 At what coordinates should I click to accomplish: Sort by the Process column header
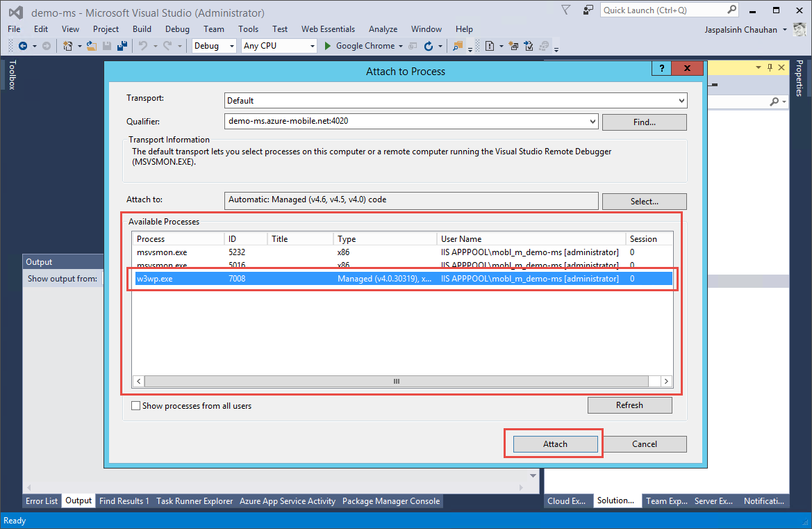coord(178,239)
